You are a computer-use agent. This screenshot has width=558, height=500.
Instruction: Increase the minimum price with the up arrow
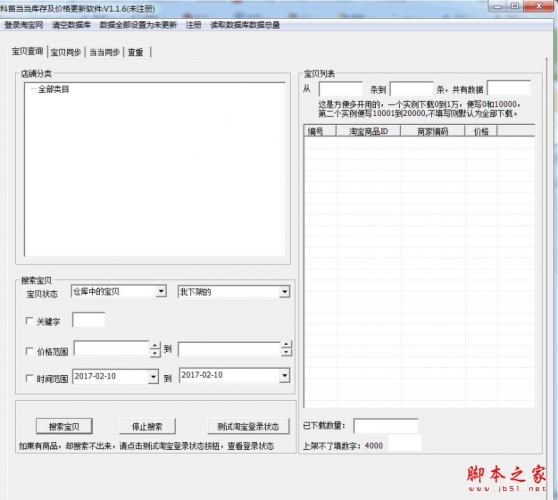coord(155,345)
